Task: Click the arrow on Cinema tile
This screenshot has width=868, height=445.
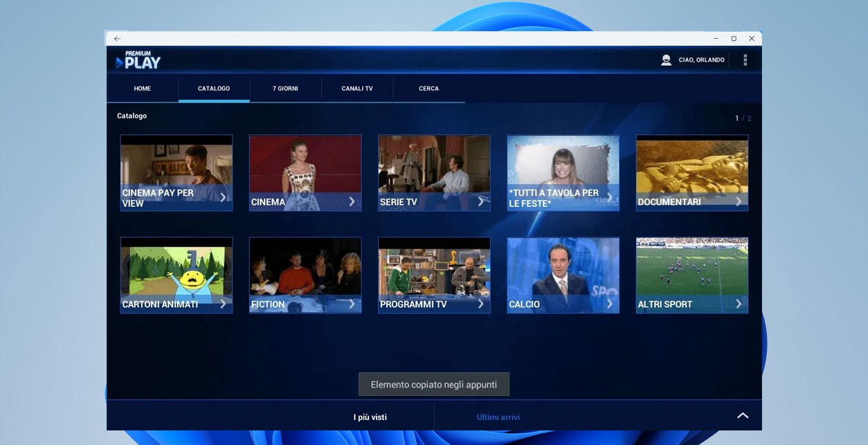Action: [352, 201]
